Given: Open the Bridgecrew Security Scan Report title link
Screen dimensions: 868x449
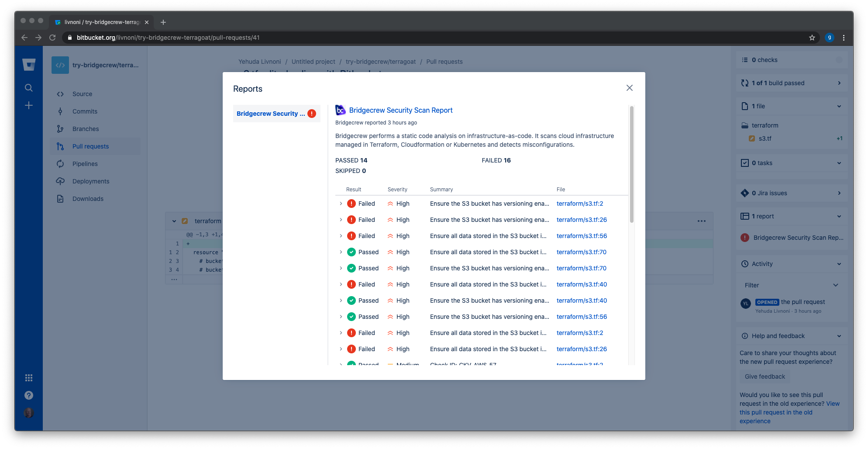Looking at the screenshot, I should tap(401, 110).
